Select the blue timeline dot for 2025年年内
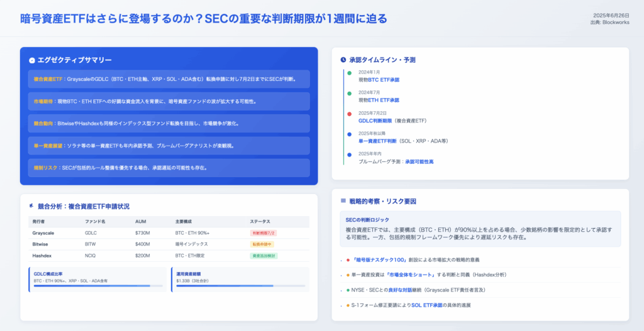Viewport: 644px width, 331px height. point(350,155)
